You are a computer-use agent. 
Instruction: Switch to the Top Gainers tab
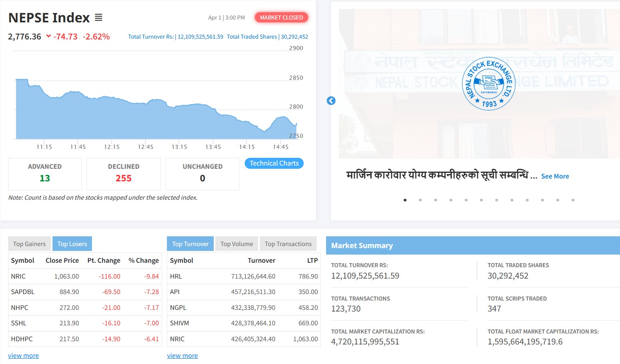[x=29, y=244]
